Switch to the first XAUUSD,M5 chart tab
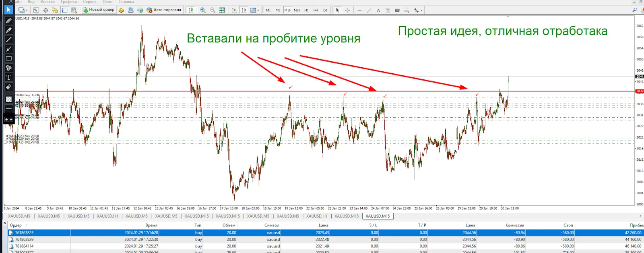Viewport: 644px width, 253px height. tap(19, 216)
